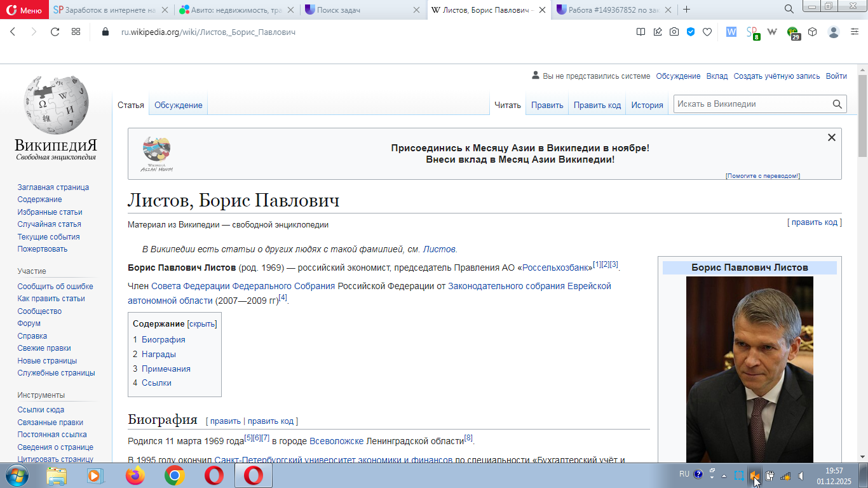The height and width of the screenshot is (488, 868).
Task: Click the Искать в Википедии search field
Action: coord(753,104)
